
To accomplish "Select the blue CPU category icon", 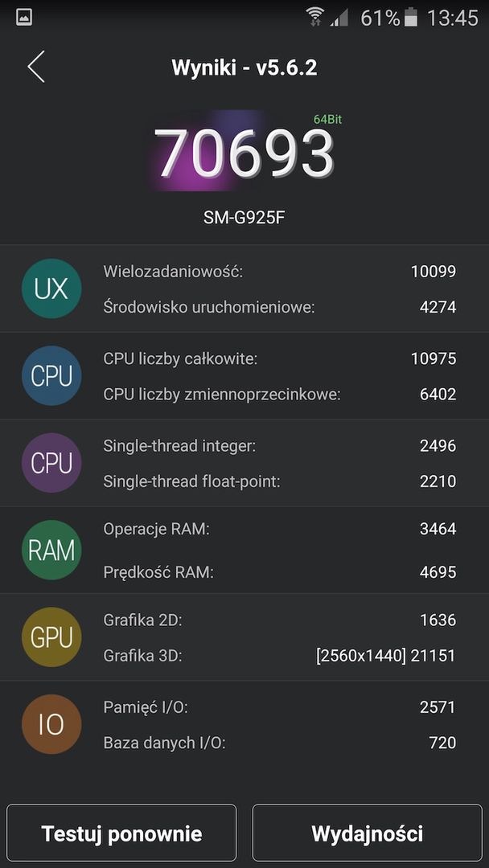I will [51, 376].
